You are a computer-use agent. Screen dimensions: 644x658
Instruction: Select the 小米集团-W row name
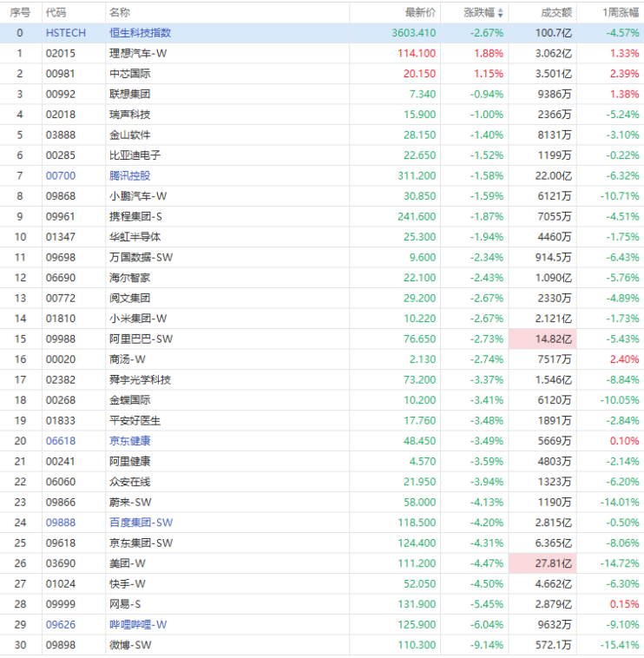(138, 319)
